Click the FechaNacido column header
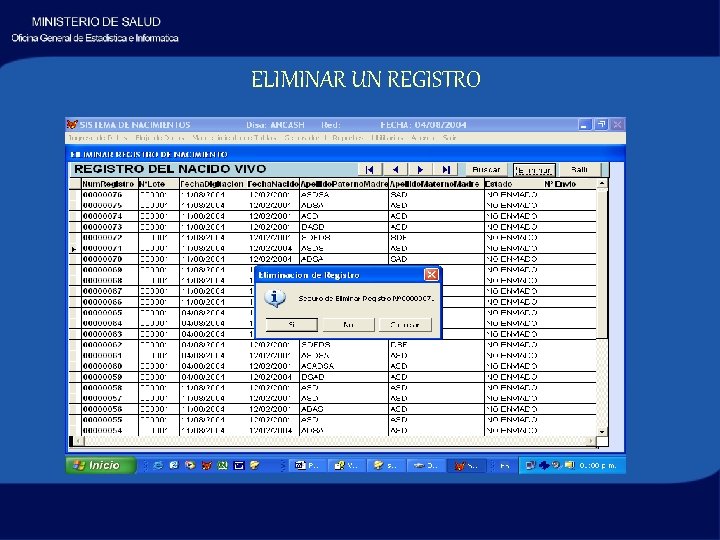 click(273, 184)
